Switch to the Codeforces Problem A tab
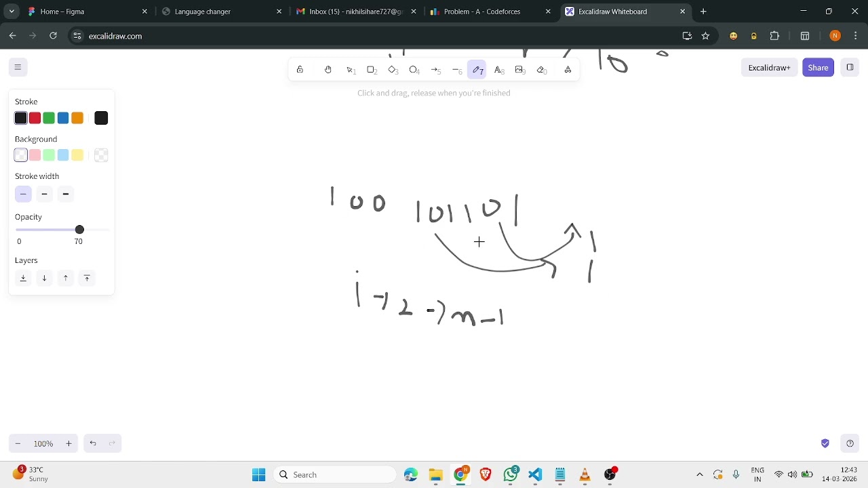This screenshot has height=488, width=868. (x=491, y=12)
